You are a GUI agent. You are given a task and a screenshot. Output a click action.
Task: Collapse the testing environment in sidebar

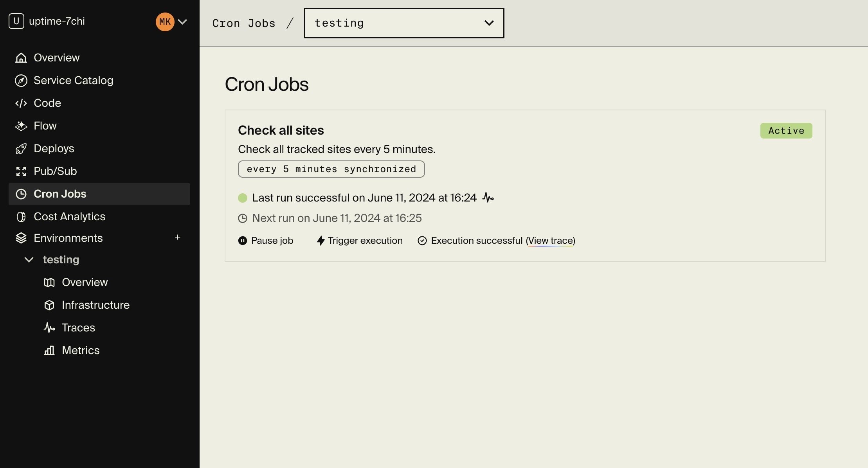(28, 259)
